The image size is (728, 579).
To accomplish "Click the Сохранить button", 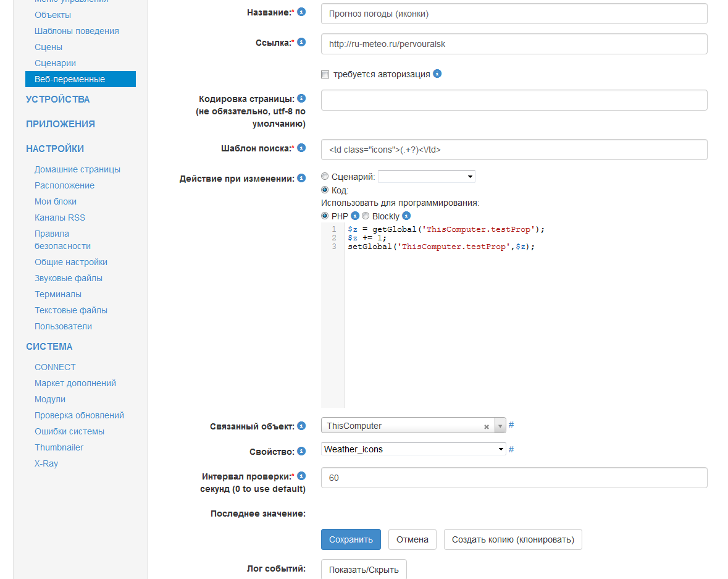I will pos(351,539).
